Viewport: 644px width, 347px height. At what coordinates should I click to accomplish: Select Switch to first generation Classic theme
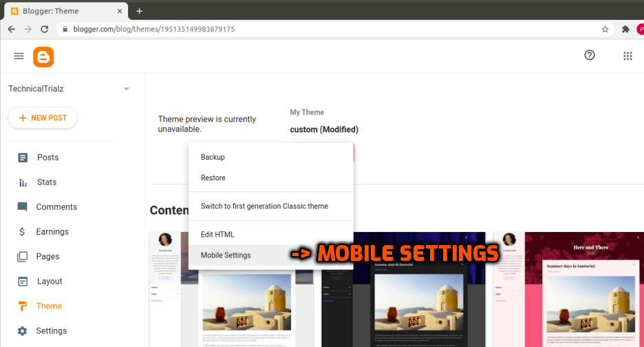tap(270, 206)
